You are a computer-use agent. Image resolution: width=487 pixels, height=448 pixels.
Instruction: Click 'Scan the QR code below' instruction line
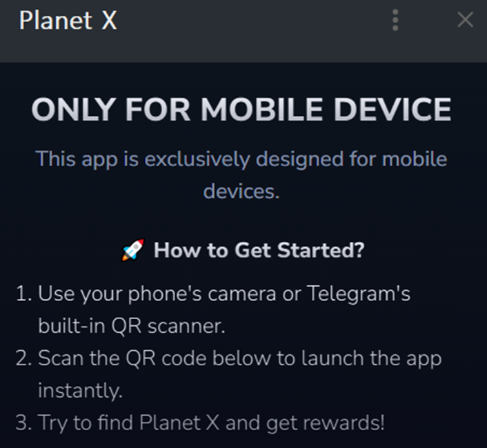(155, 358)
